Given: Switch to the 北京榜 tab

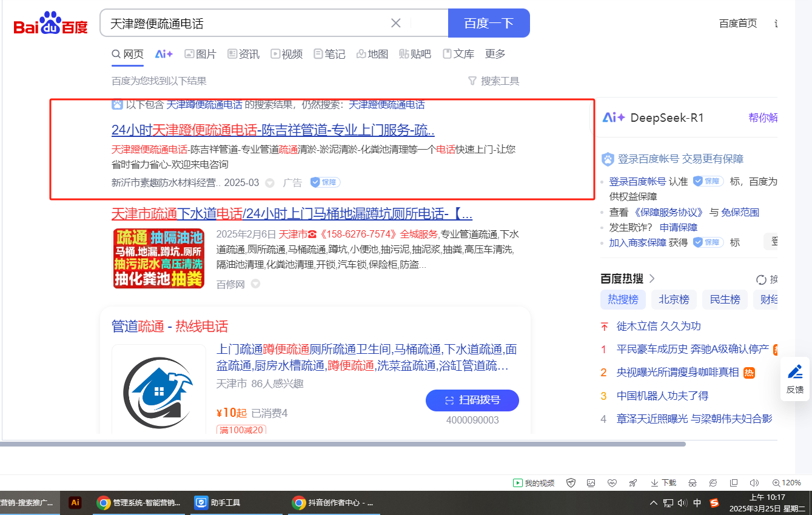Looking at the screenshot, I should point(674,299).
